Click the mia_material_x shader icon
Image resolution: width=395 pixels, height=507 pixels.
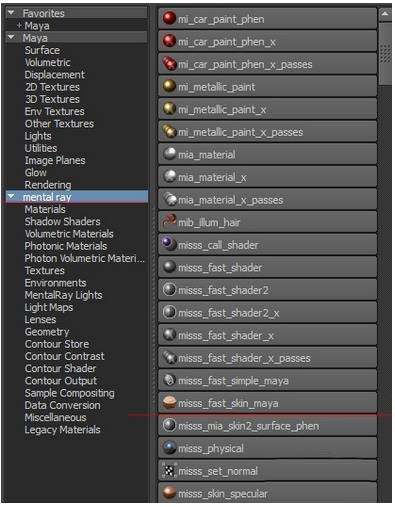169,177
